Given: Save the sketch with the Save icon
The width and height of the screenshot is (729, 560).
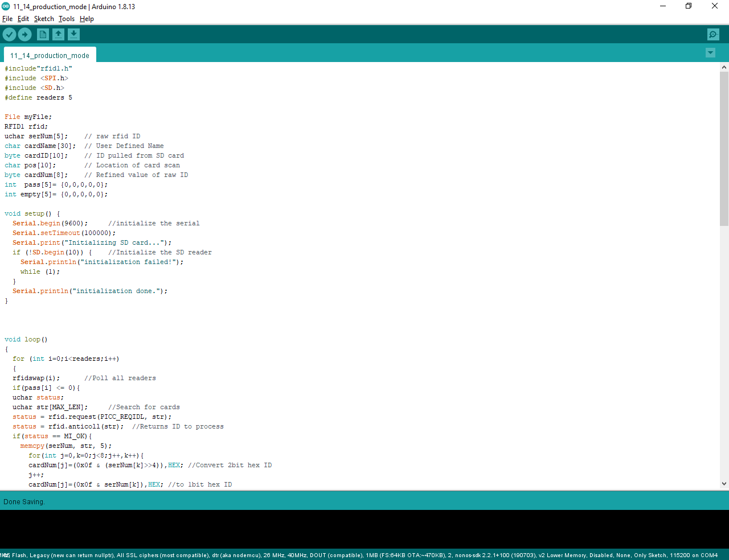Looking at the screenshot, I should point(73,35).
